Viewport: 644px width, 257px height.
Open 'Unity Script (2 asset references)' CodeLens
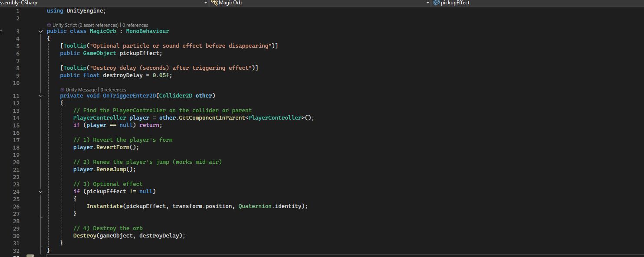click(85, 25)
